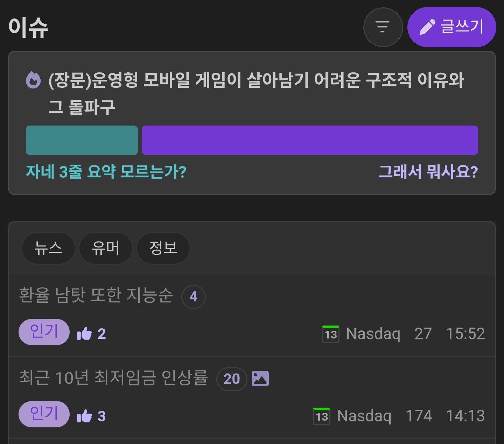
Task: Click level 13 badge on 15:52 post
Action: point(331,334)
